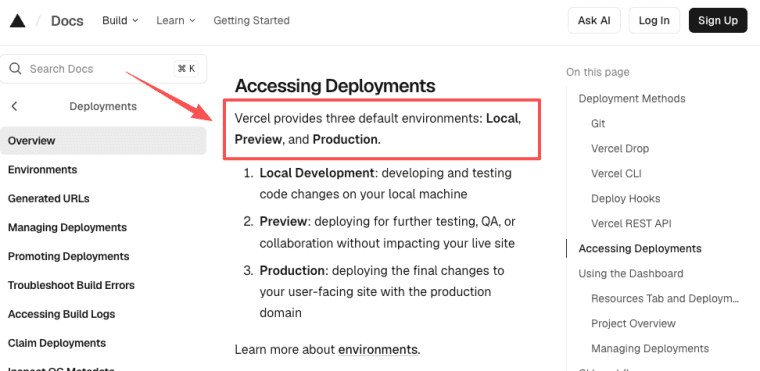Click the Log In button

tap(654, 20)
